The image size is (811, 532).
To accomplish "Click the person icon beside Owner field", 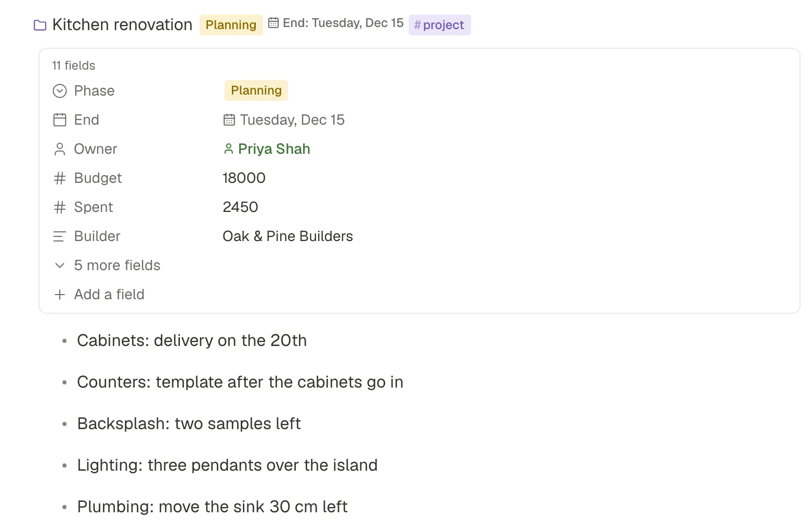I will (60, 149).
